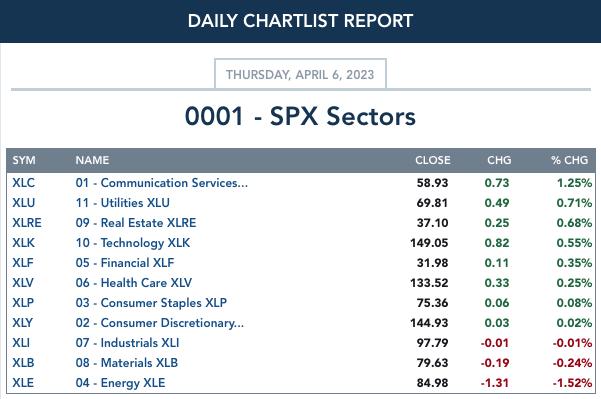Click 07 - Industrials XLI link
This screenshot has width=601, height=399.
coord(127,343)
